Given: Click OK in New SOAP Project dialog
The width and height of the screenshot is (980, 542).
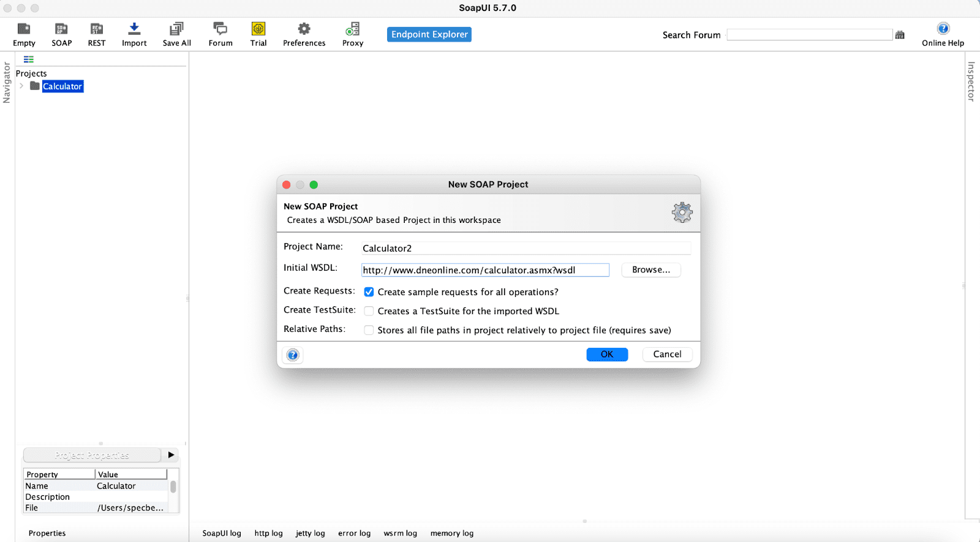Looking at the screenshot, I should pos(607,354).
